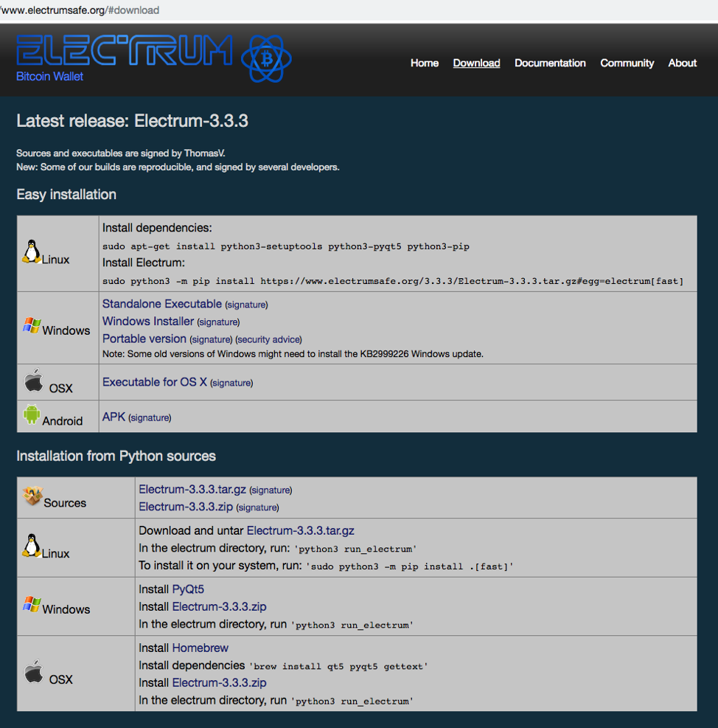This screenshot has height=728, width=718.
Task: Click 'python3 run_electrum' in Linux sources row
Action: [355, 550]
